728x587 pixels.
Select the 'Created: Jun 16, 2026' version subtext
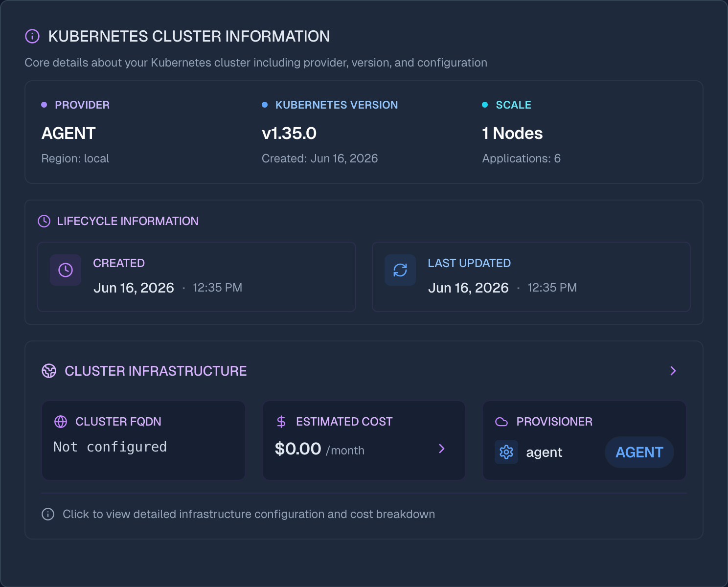click(x=320, y=158)
